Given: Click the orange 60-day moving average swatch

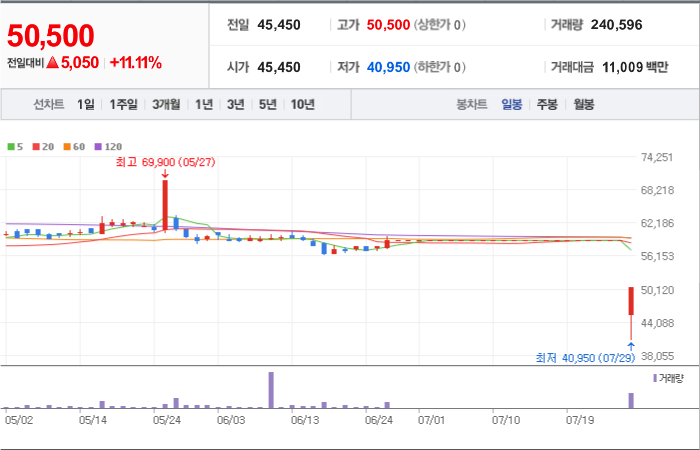Looking at the screenshot, I should coord(67,146).
